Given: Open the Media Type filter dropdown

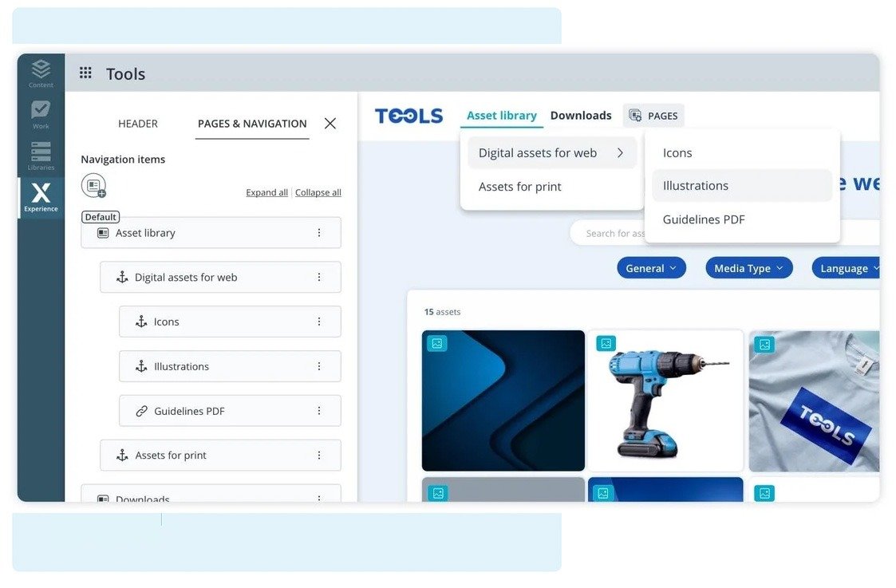Looking at the screenshot, I should point(748,268).
